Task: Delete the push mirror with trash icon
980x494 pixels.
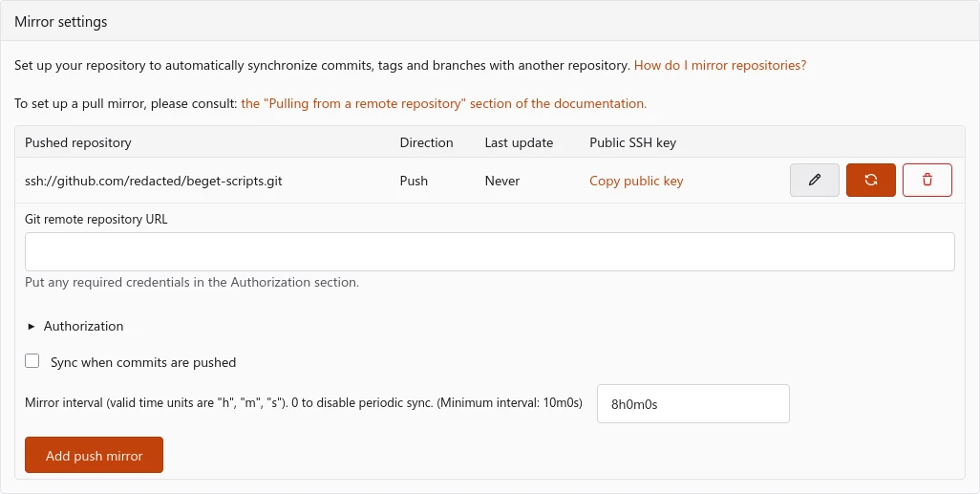Action: tap(927, 180)
